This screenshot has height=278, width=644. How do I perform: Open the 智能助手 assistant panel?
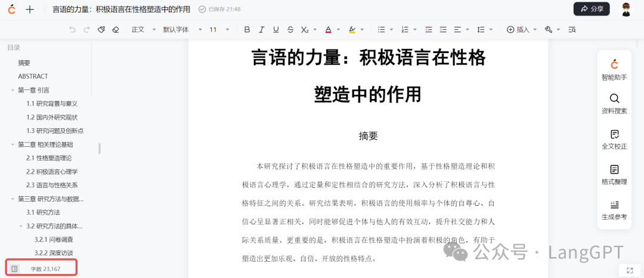(614, 70)
